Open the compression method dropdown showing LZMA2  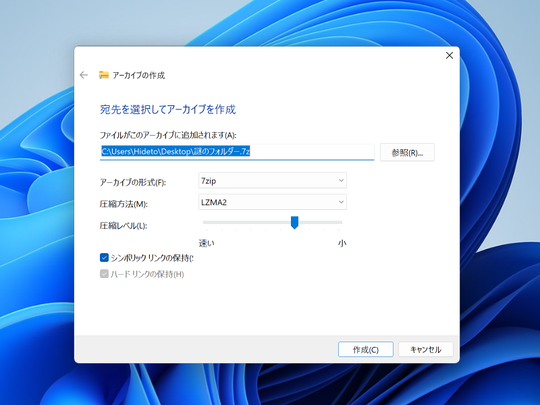(x=272, y=202)
